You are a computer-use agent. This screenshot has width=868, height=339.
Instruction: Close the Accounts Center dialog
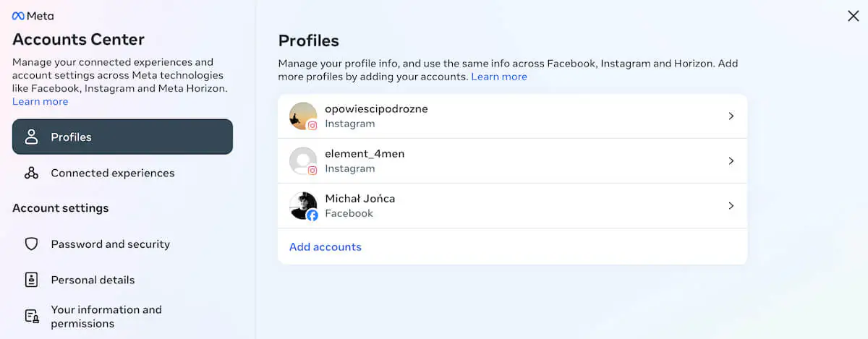pos(853,16)
